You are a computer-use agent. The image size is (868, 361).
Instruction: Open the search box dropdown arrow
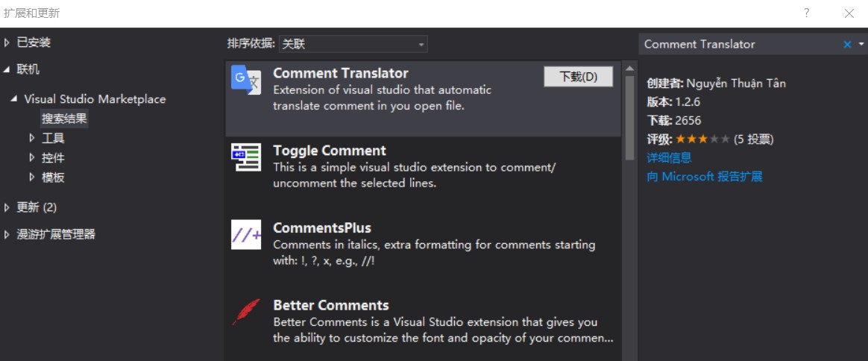pos(861,44)
